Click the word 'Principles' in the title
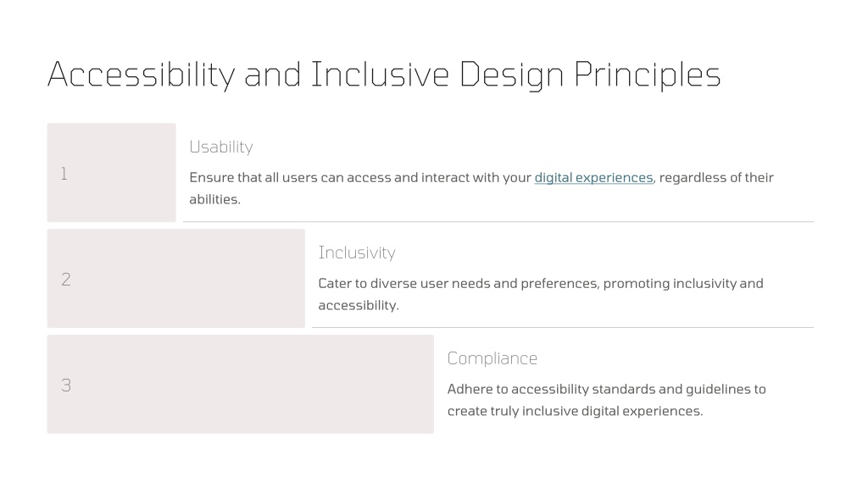This screenshot has height=488, width=868. pyautogui.click(x=647, y=75)
